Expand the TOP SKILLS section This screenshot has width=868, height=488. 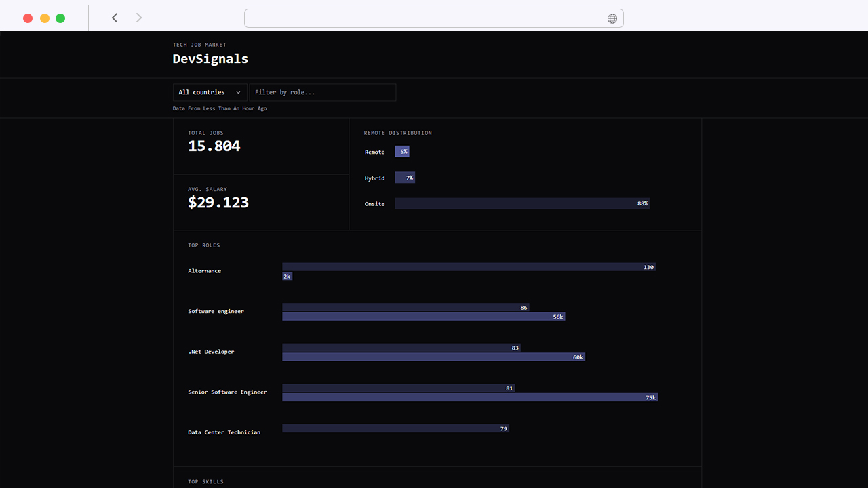(x=205, y=481)
